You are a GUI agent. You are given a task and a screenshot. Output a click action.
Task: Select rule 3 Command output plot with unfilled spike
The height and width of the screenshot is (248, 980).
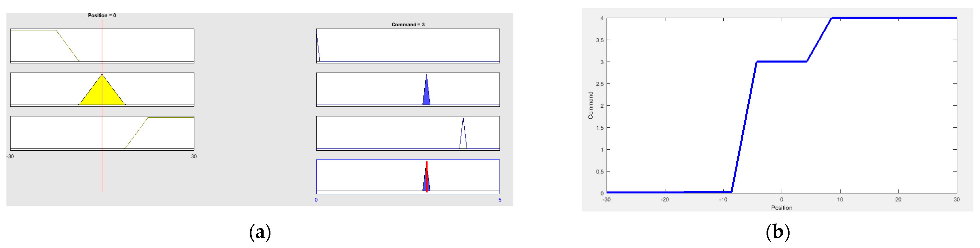point(408,133)
